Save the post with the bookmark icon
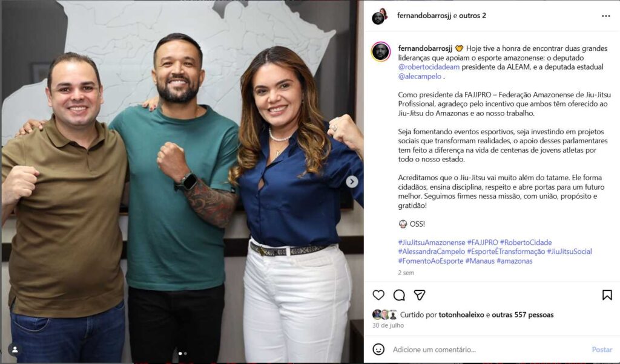 point(607,295)
